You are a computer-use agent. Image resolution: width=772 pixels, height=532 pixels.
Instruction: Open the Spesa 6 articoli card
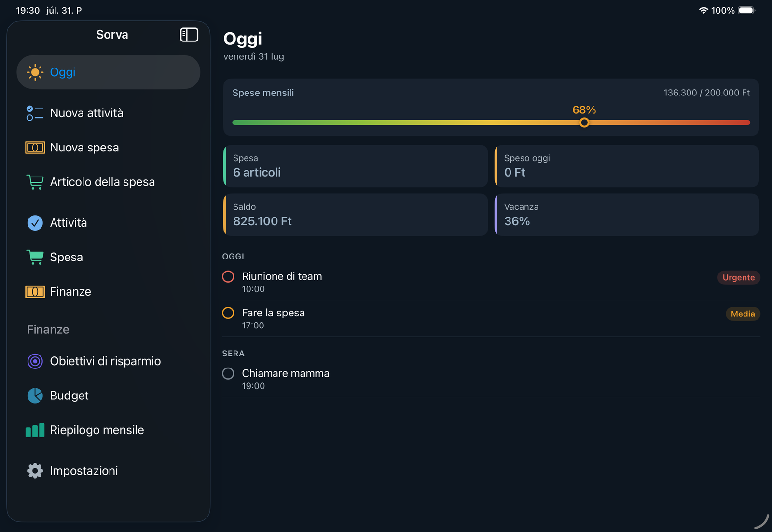tap(356, 166)
